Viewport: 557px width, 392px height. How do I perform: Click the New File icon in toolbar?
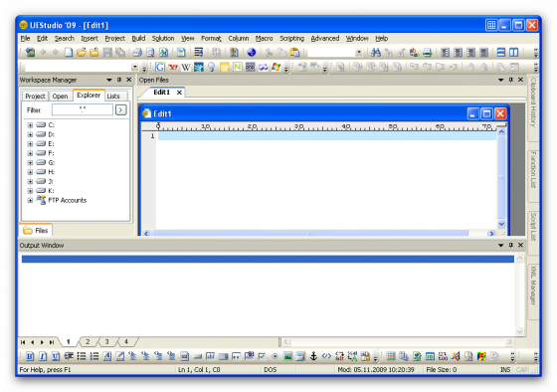tap(69, 53)
